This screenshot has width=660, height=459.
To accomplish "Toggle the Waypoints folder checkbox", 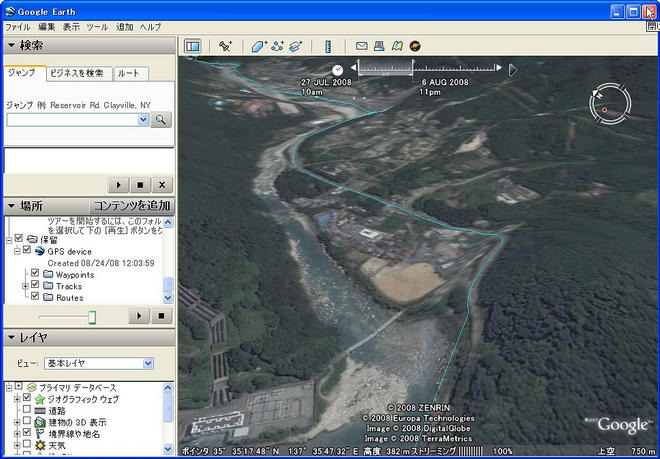I will pyautogui.click(x=36, y=274).
